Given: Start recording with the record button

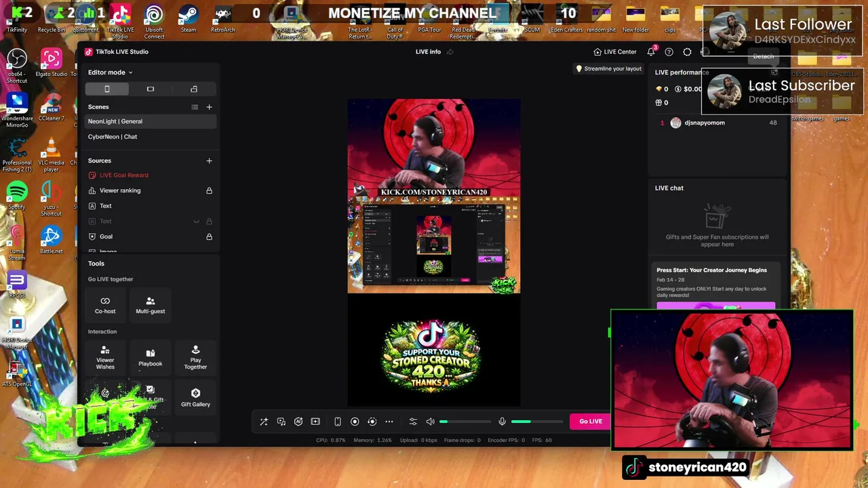Looking at the screenshot, I should click(x=355, y=422).
